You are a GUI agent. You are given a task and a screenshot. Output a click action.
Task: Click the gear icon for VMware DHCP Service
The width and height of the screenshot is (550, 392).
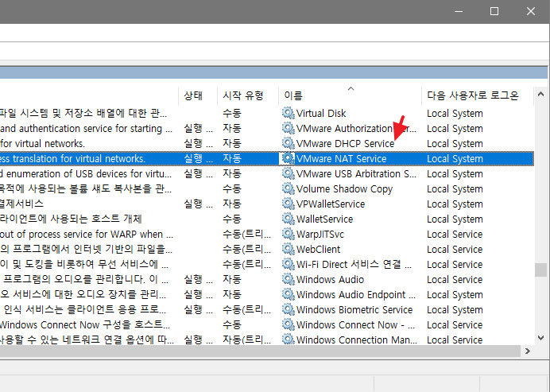click(289, 143)
